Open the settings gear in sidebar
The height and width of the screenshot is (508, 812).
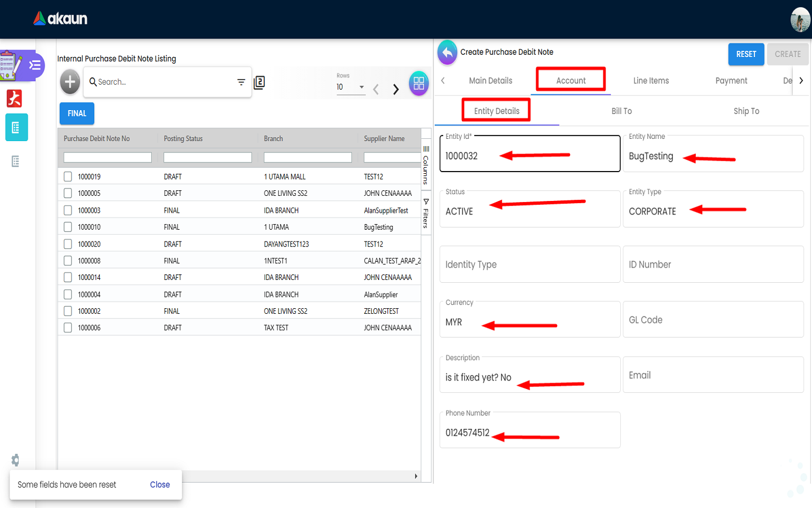15,460
